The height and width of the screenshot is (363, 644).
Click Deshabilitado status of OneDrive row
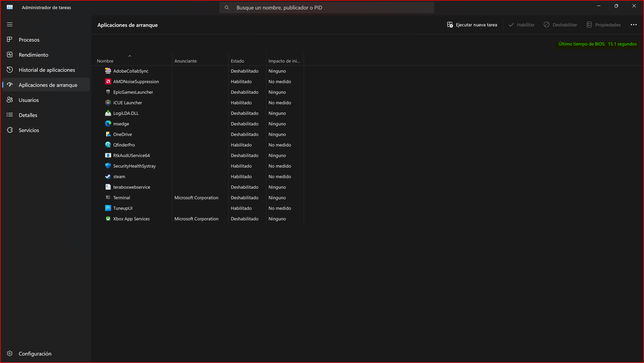pyautogui.click(x=245, y=134)
